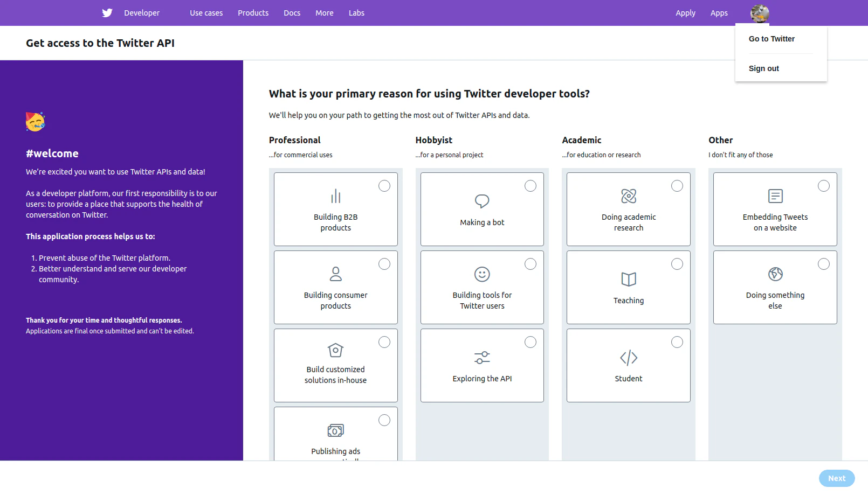Select the Publishing ads radio button

click(384, 420)
